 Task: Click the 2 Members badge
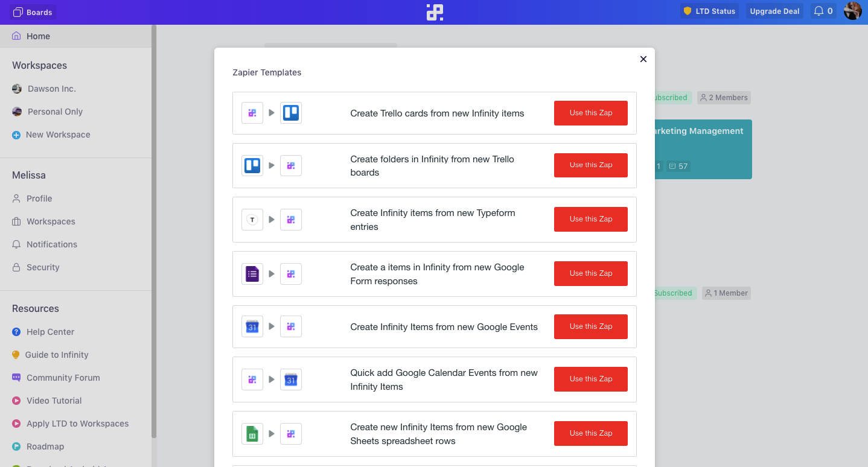pyautogui.click(x=724, y=98)
